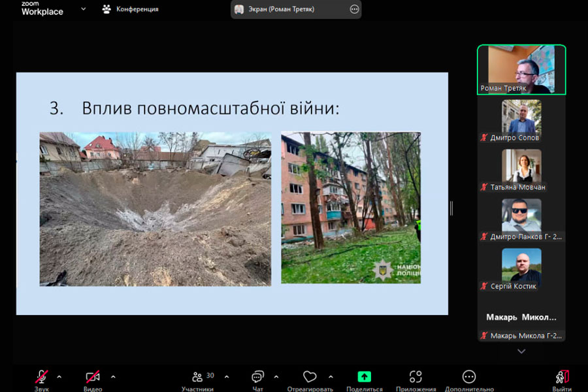Click the green Поделиться share screen button
Image resolution: width=588 pixels, height=392 pixels.
[364, 377]
